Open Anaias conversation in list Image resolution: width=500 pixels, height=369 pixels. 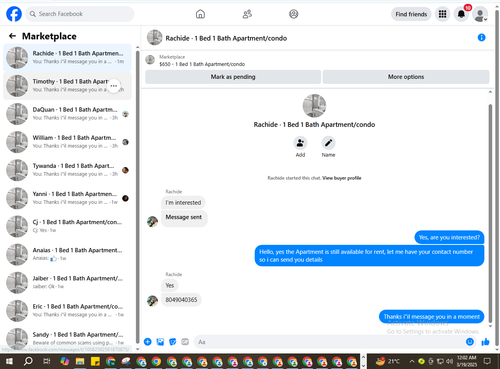(67, 255)
